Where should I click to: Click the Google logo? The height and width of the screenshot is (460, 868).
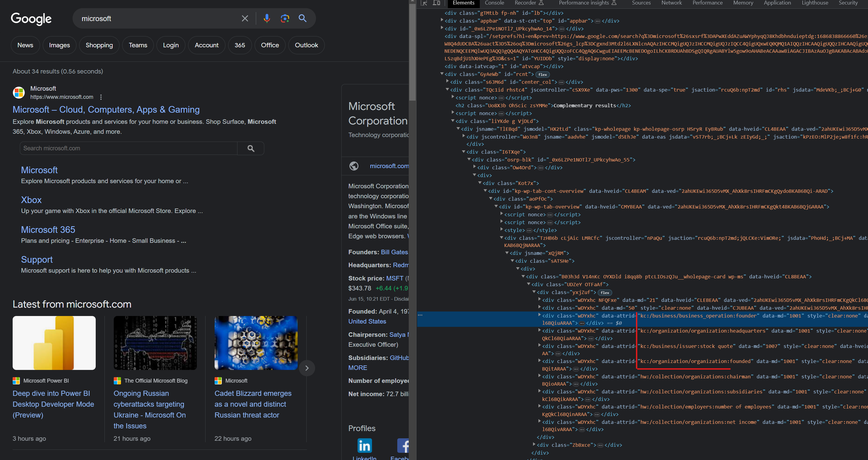[31, 19]
